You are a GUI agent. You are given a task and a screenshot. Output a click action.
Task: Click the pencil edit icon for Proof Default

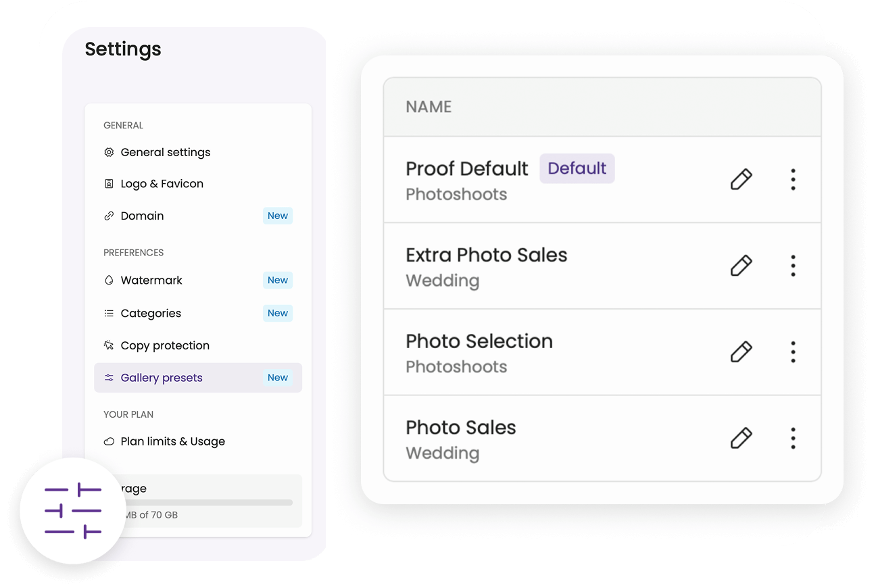(741, 180)
